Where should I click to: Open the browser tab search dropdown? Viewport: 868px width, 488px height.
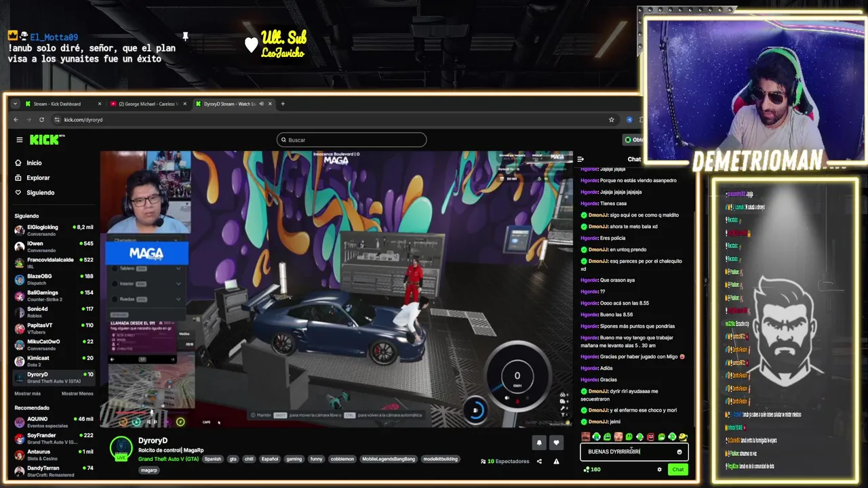point(15,104)
